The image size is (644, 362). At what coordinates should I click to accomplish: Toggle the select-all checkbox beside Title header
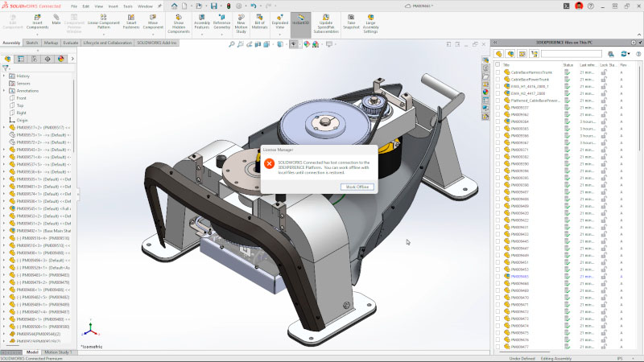click(x=498, y=64)
